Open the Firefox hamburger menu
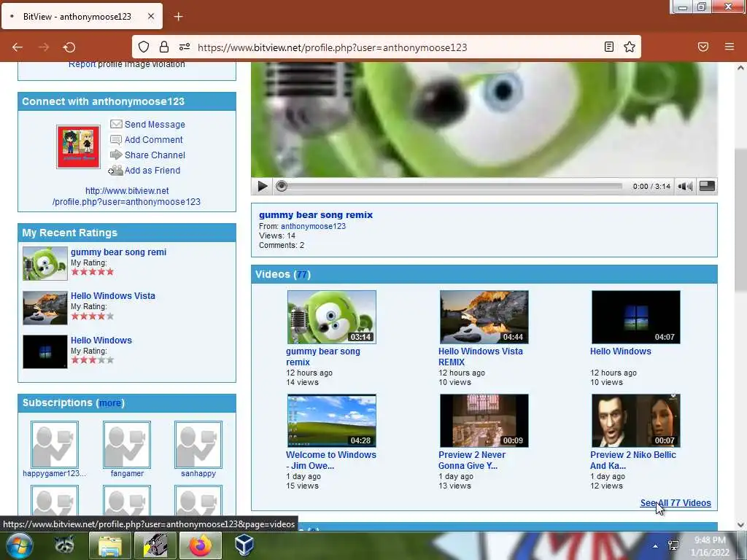Screen dimensions: 747x560 [729, 47]
